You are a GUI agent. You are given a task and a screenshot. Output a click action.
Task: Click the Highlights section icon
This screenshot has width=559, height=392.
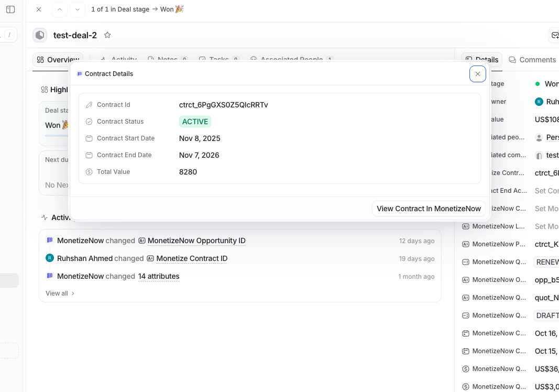(45, 90)
